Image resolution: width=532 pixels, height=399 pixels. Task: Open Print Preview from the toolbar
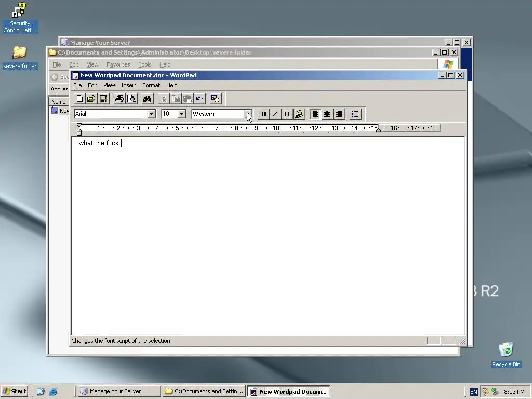pos(131,99)
